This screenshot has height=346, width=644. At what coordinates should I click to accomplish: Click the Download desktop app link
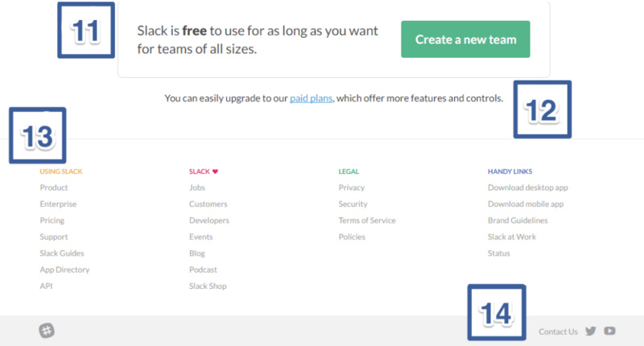[x=528, y=187]
